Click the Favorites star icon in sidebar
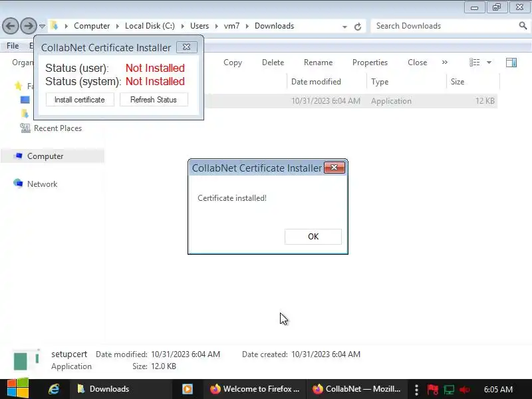Screen dimensions: 532x399 coord(19,86)
